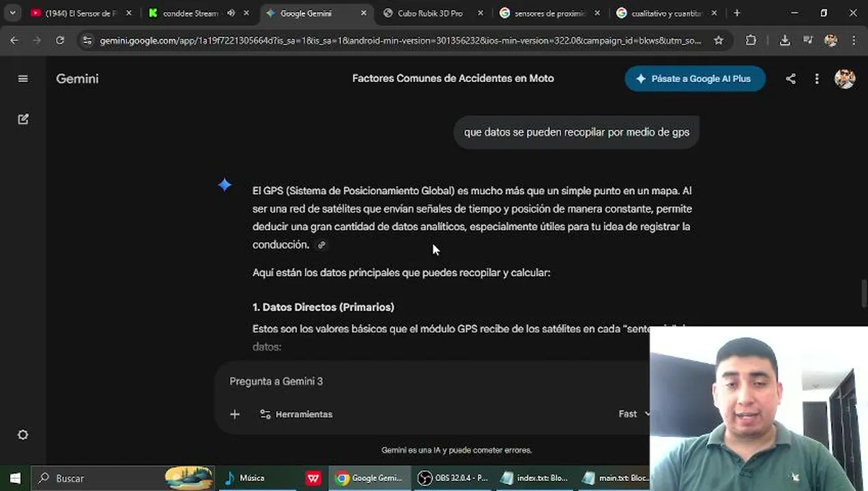Click Windows taskbar Buscar search box
The image size is (868, 491).
click(x=123, y=478)
